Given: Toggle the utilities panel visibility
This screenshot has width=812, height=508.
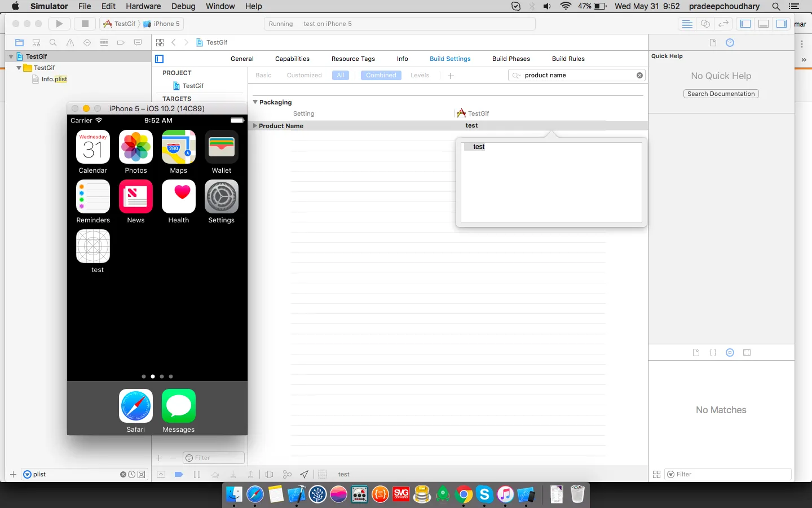Looking at the screenshot, I should point(782,24).
